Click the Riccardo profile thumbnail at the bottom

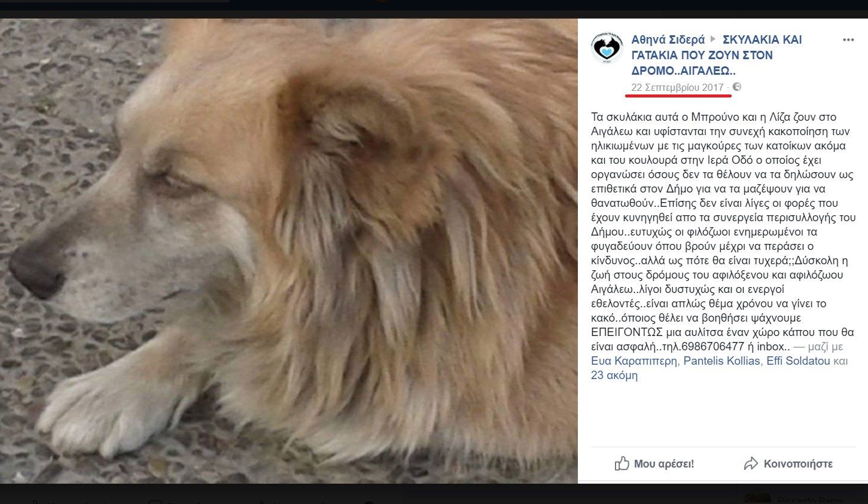(756, 497)
